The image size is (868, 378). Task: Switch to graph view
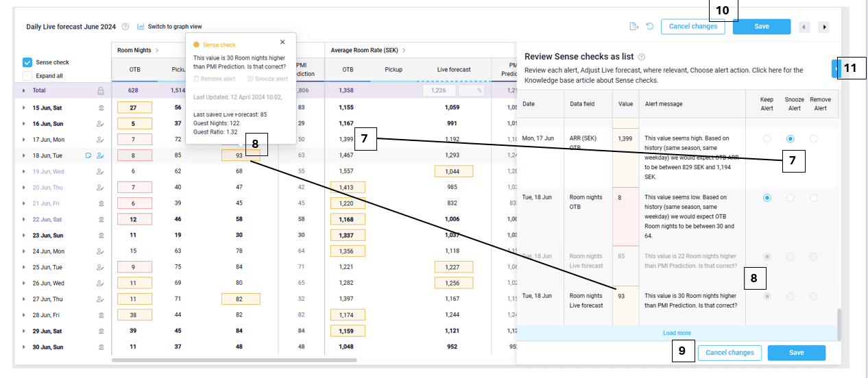click(169, 27)
